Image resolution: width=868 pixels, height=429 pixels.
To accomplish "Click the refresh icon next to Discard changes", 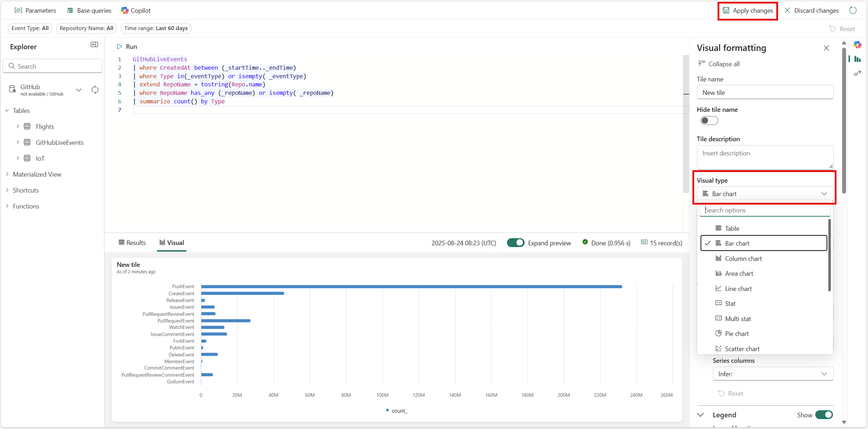I will [x=853, y=11].
